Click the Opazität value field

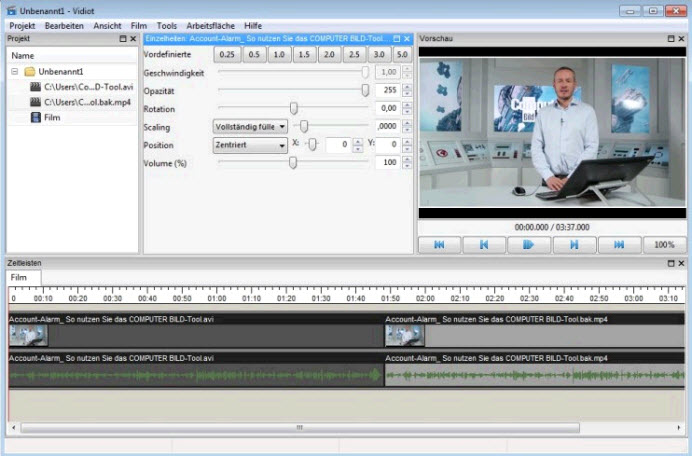387,90
